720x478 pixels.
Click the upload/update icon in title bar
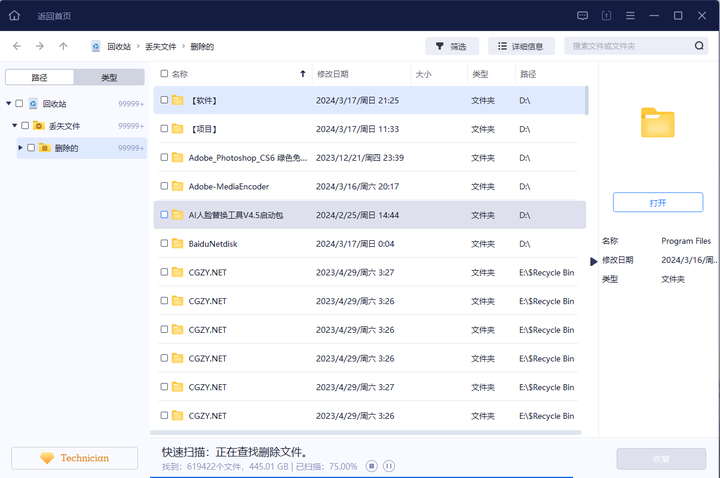tap(606, 16)
